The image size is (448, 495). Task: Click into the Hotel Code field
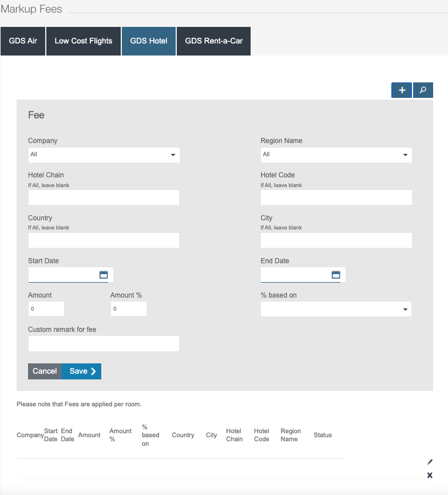pos(336,198)
